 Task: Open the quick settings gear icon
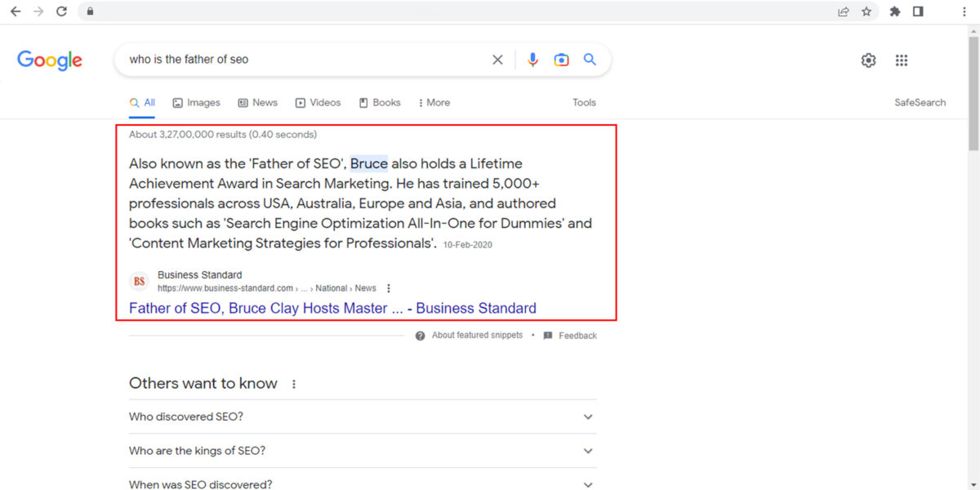868,60
